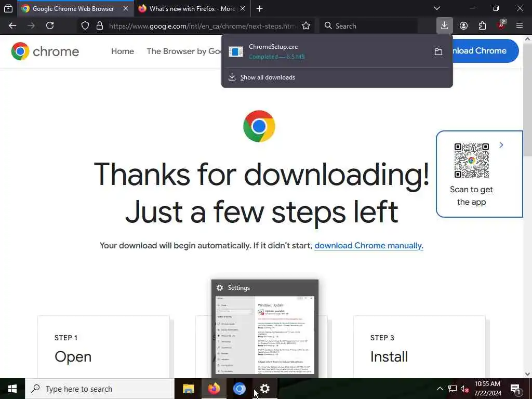Viewport: 532px width, 399px height.
Task: Click the muted volume tray icon
Action: 465,389
